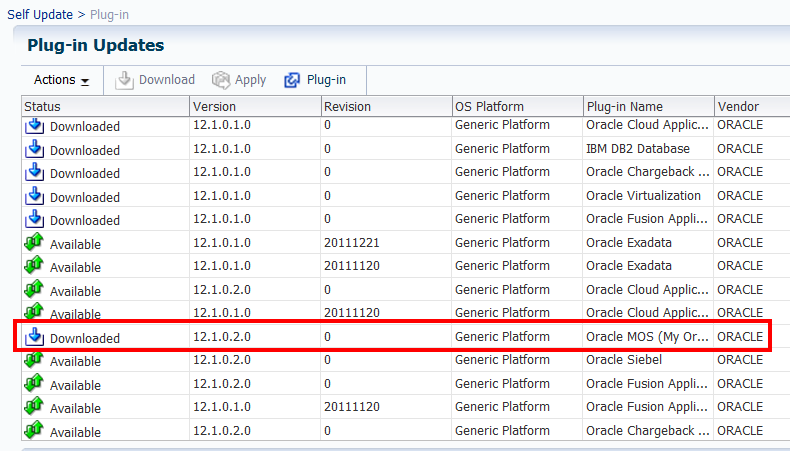
Task: Click the Available icon in Oracle Siebel row
Action: pos(34,360)
